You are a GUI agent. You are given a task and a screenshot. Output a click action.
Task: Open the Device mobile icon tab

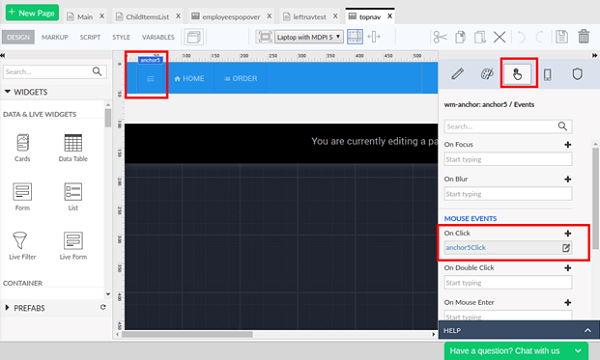coord(548,74)
